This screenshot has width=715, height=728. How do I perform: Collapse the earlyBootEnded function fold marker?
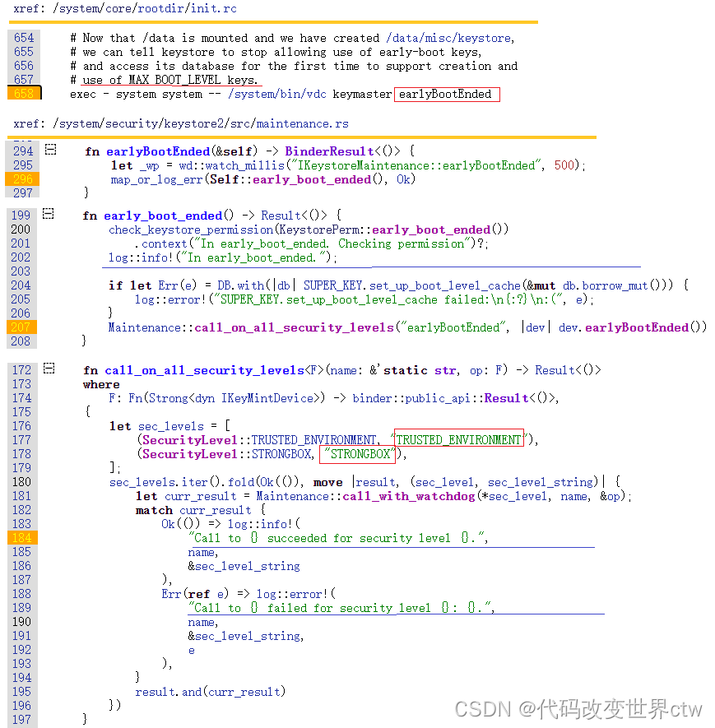click(51, 150)
